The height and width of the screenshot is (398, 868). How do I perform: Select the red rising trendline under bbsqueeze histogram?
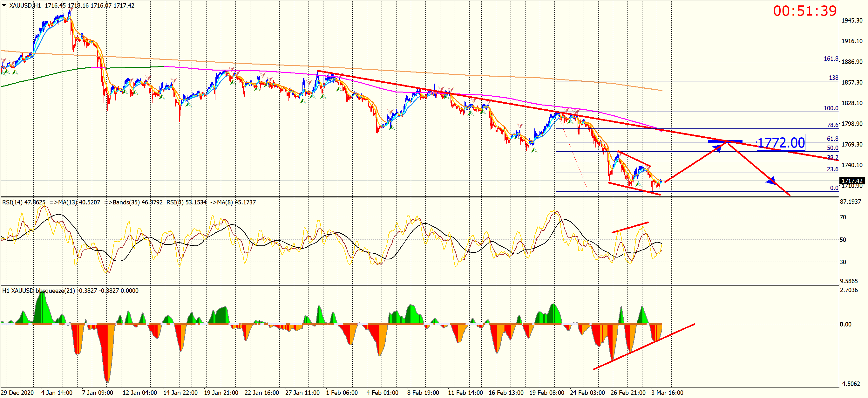[x=644, y=347]
